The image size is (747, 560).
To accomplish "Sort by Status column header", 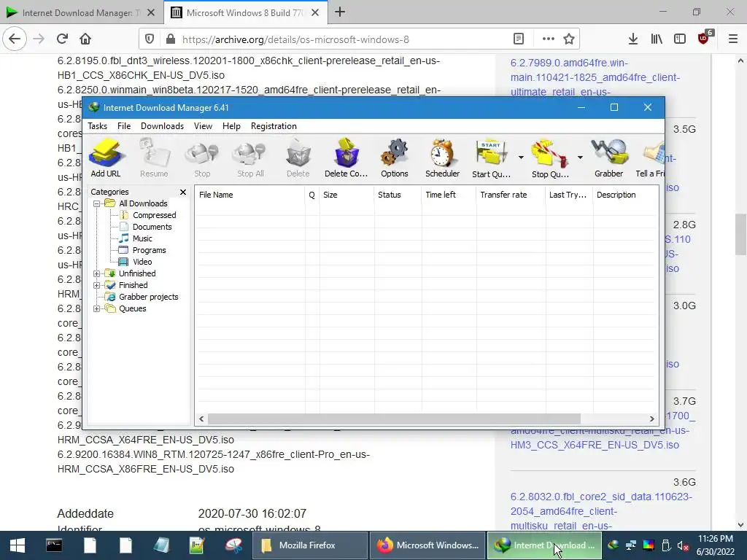I will pyautogui.click(x=398, y=195).
